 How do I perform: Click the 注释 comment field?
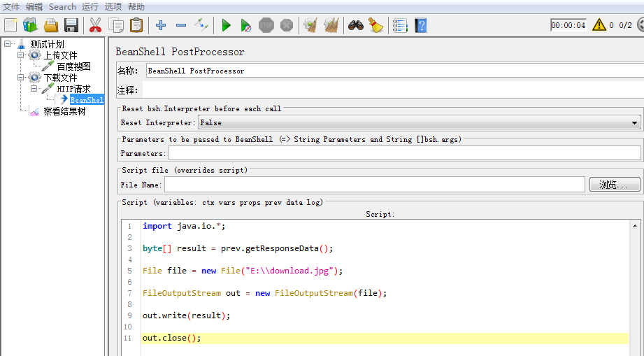394,90
